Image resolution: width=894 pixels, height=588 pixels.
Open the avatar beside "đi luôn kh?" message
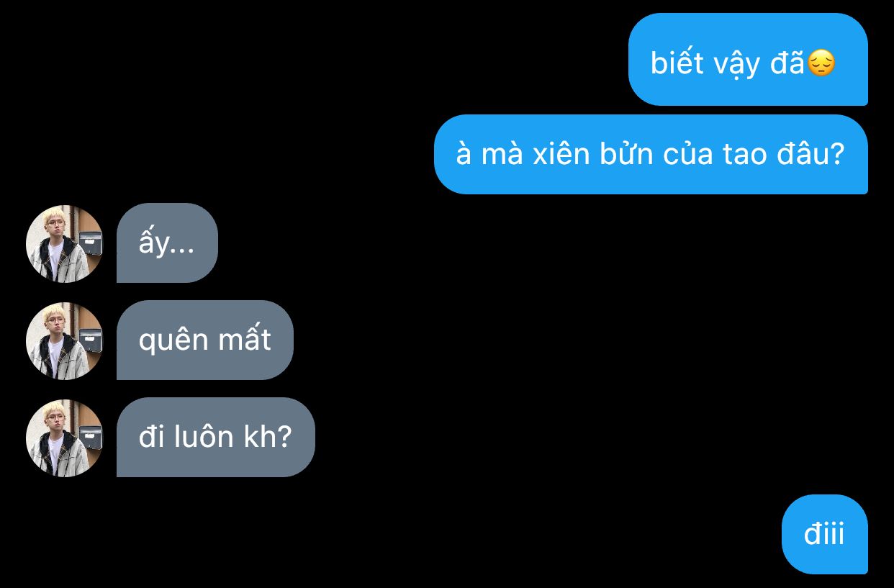(65, 438)
